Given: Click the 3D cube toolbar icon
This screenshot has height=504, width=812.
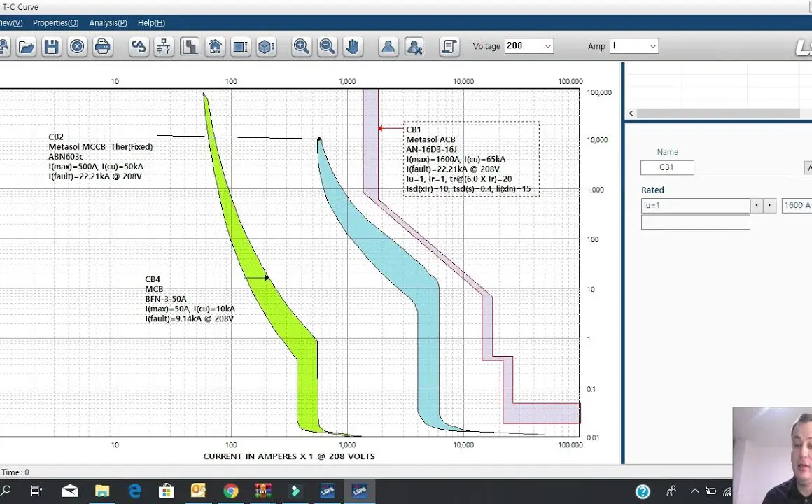Looking at the screenshot, I should click(265, 47).
